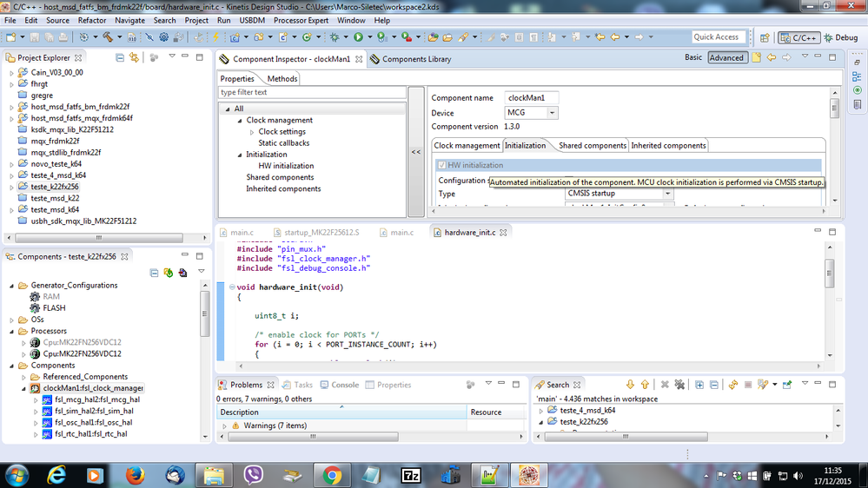Screen dimensions: 868x488
Task: Click Project Explorer horizontal scrollbar
Action: point(99,237)
